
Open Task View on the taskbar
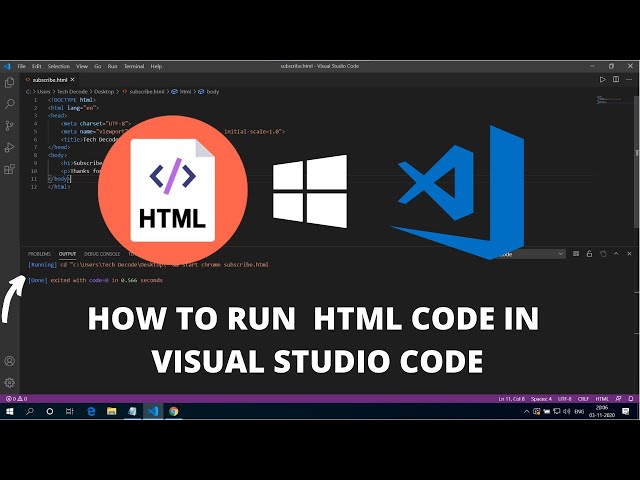(70, 411)
